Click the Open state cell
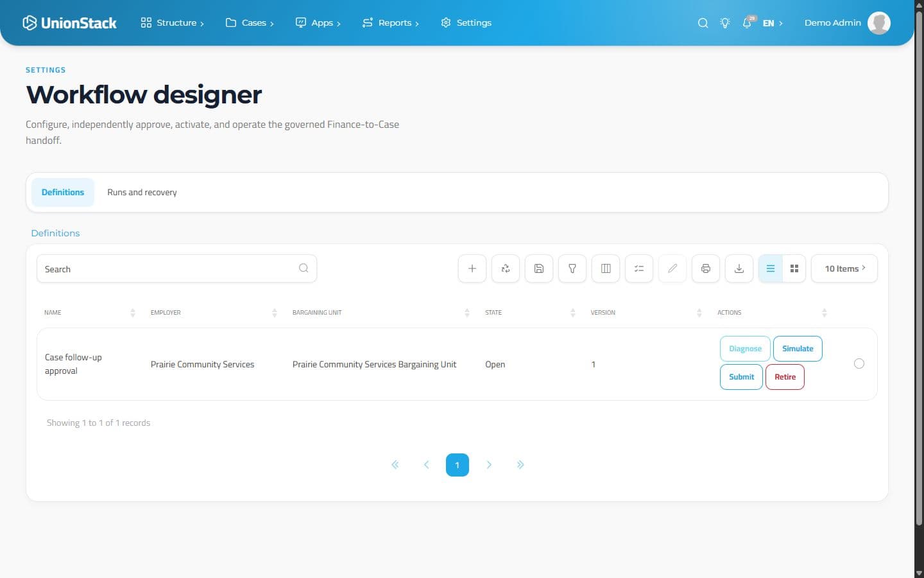The image size is (924, 578). [495, 364]
